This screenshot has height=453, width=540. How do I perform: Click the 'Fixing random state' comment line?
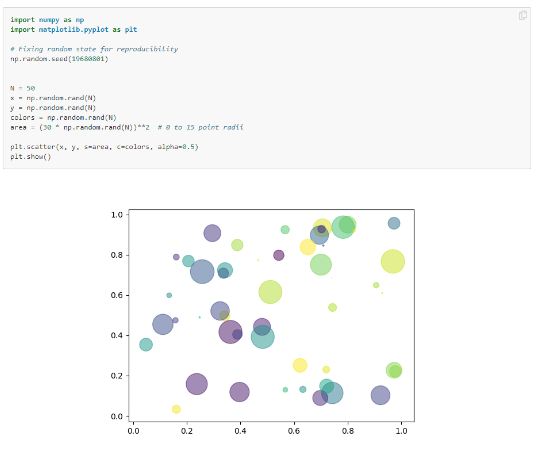click(94, 49)
